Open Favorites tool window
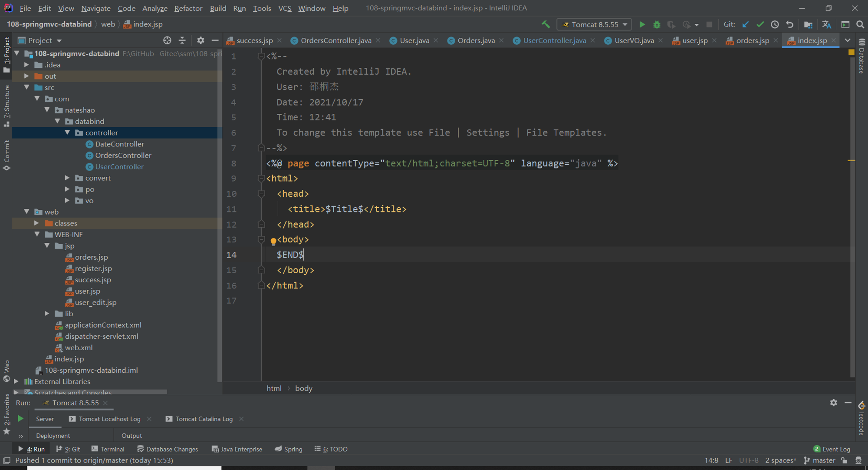The width and height of the screenshot is (868, 470). point(7,414)
